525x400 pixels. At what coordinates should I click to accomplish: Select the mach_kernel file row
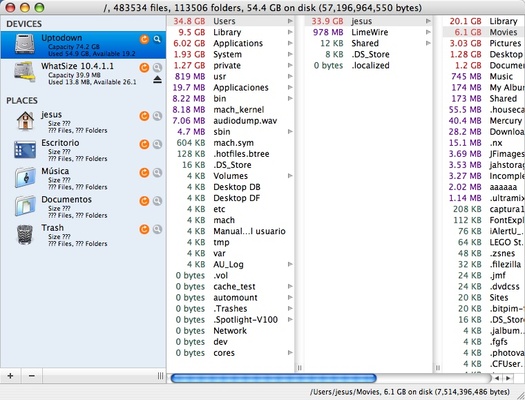[230, 109]
